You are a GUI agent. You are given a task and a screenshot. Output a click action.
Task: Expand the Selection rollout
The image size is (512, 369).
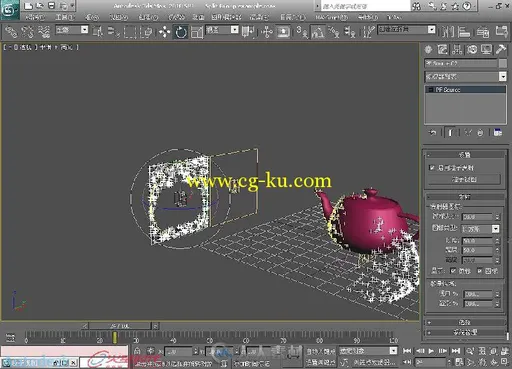464,322
